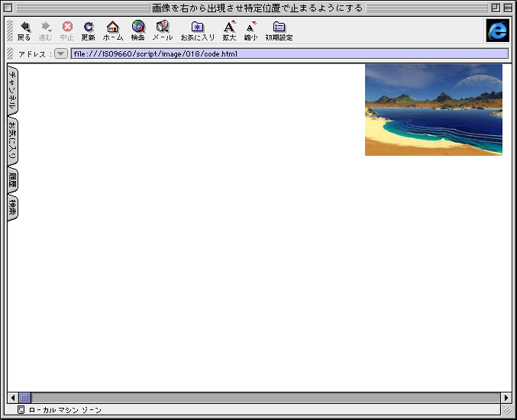Open the メール mail icon
This screenshot has height=420, width=517.
pyautogui.click(x=162, y=31)
